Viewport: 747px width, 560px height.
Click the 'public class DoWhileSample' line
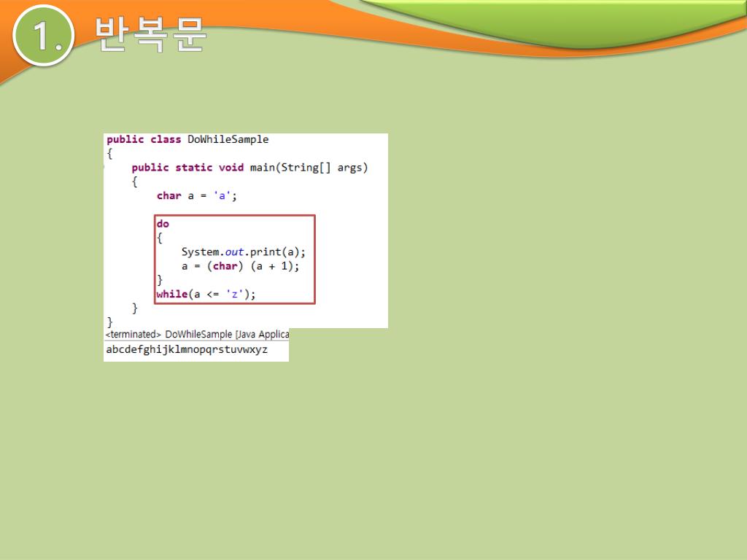[x=187, y=139]
